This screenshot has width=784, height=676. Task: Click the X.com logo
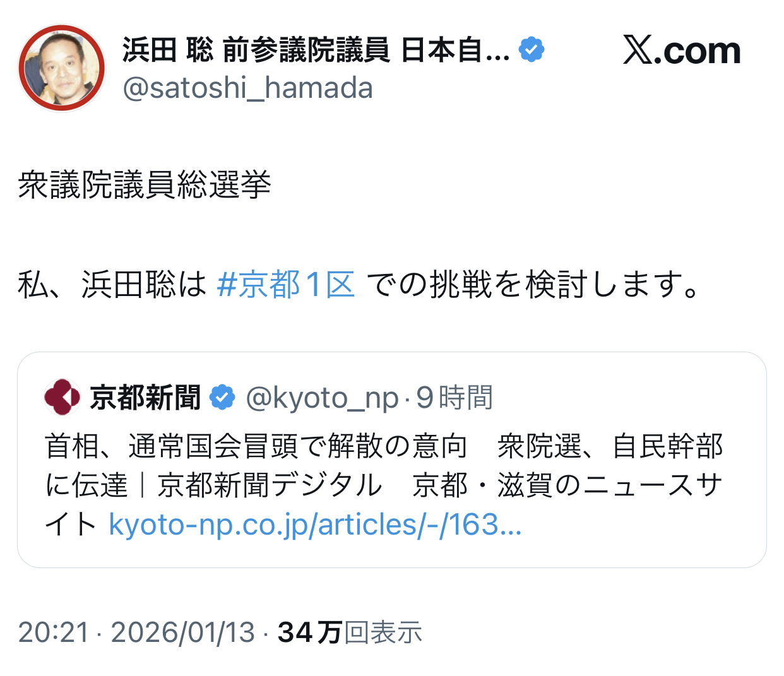coord(682,50)
